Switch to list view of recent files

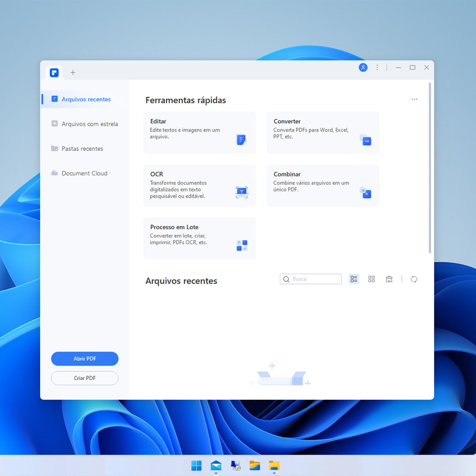coord(354,279)
